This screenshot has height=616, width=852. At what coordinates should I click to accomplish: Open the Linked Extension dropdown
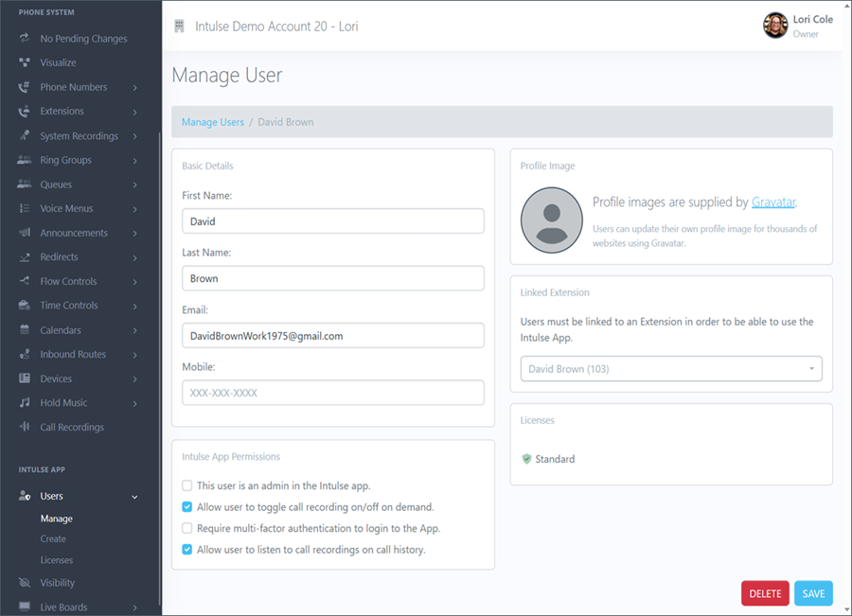click(670, 368)
